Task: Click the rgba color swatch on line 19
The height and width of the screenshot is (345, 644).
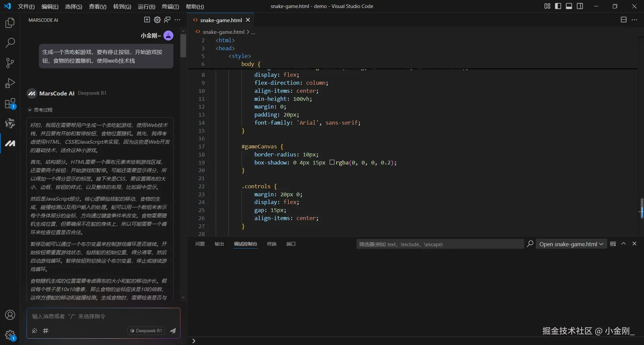Action: [x=332, y=162]
